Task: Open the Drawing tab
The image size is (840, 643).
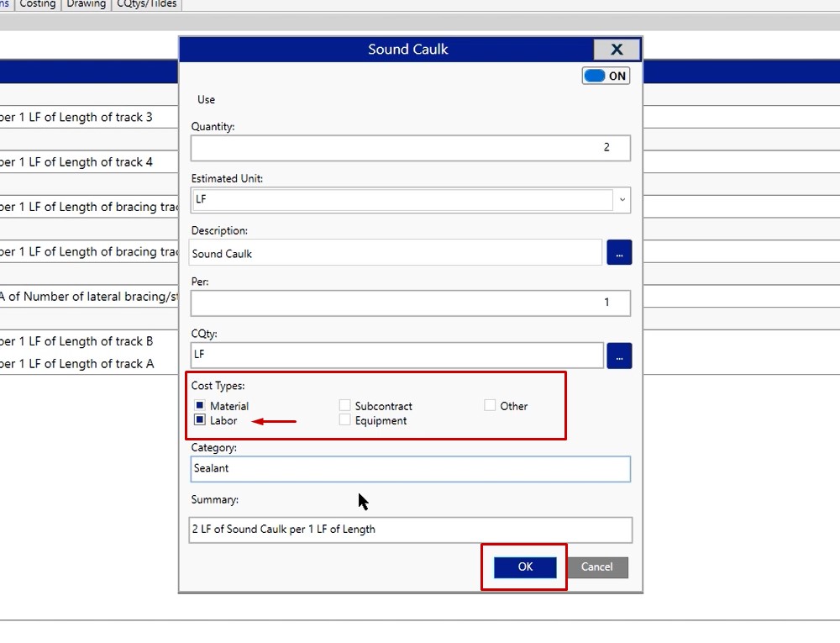Action: tap(87, 4)
